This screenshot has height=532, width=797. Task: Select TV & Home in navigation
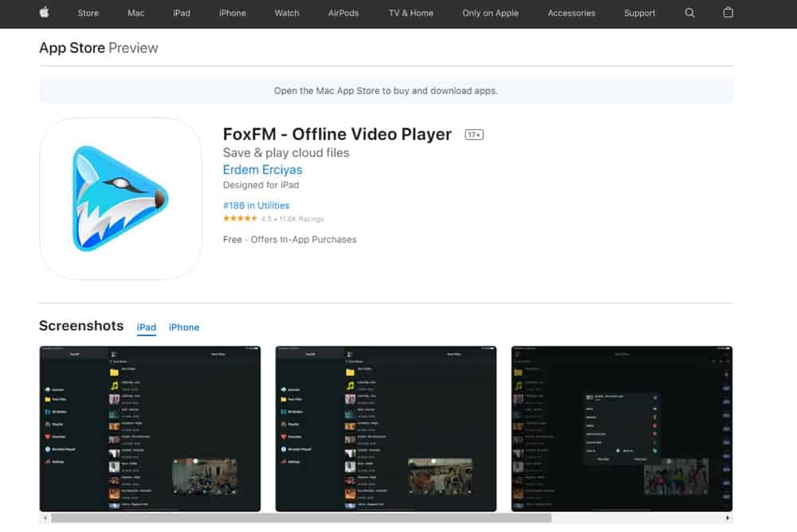[411, 13]
